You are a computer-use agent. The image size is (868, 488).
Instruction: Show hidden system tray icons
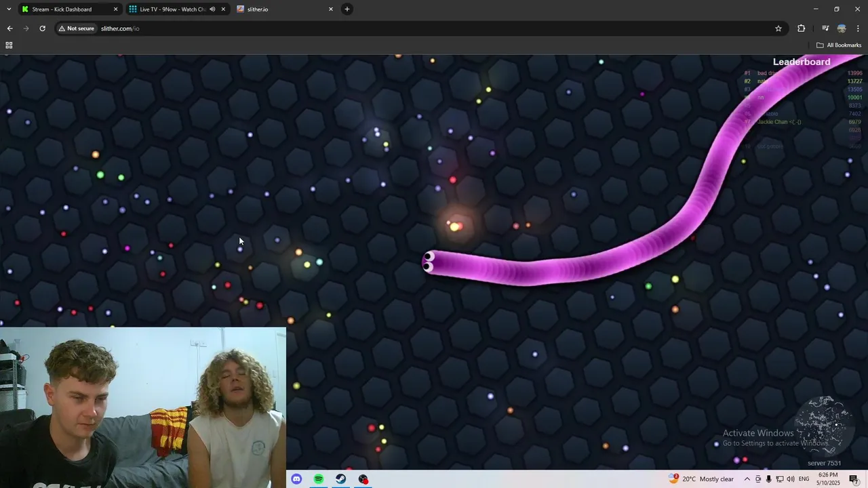(747, 479)
